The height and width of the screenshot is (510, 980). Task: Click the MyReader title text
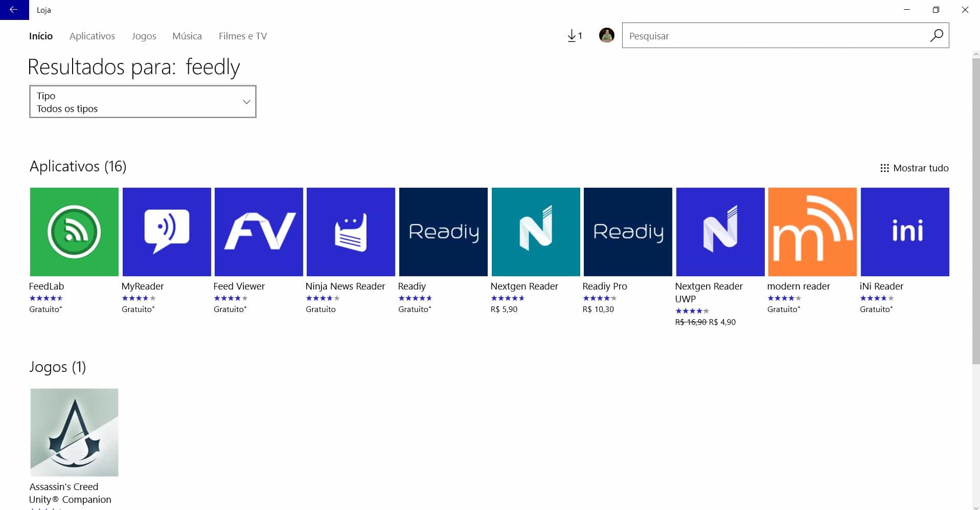[143, 286]
